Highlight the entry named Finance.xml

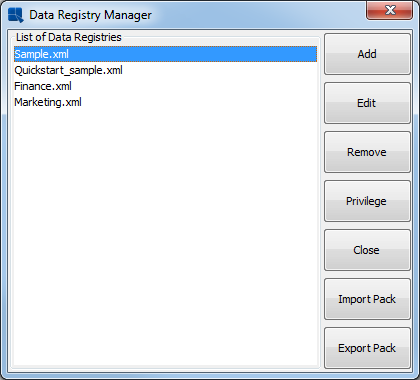165,86
